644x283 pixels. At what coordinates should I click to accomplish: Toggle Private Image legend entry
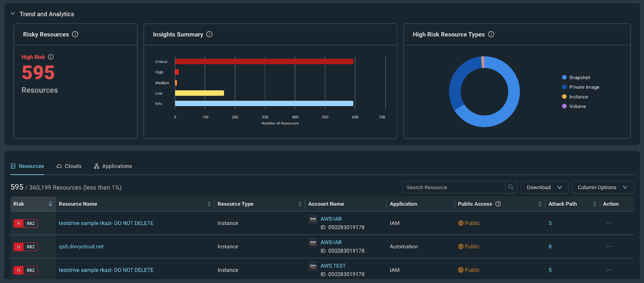pyautogui.click(x=581, y=87)
